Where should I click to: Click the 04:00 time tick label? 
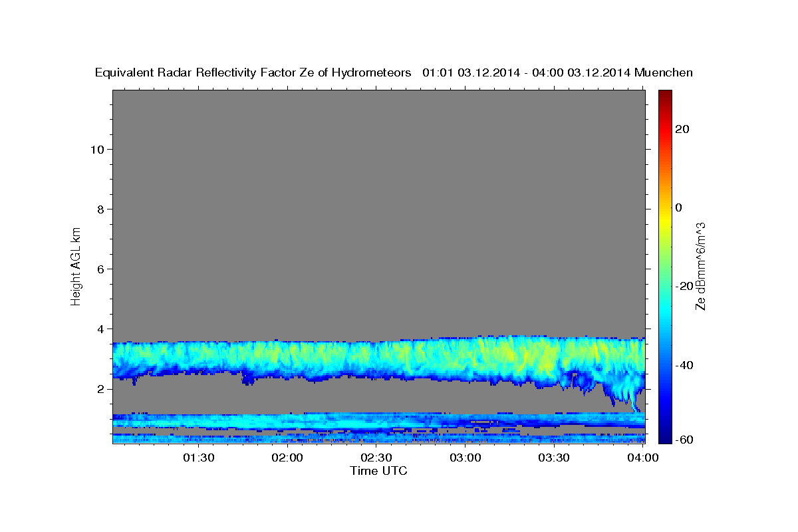tap(642, 458)
